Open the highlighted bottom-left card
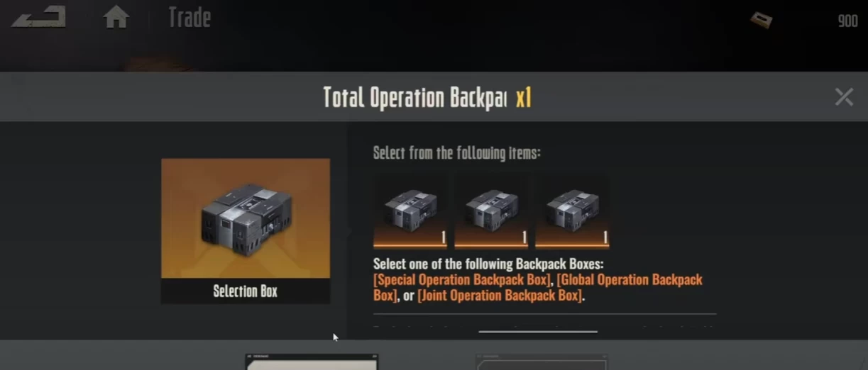The image size is (868, 370). coord(312,361)
